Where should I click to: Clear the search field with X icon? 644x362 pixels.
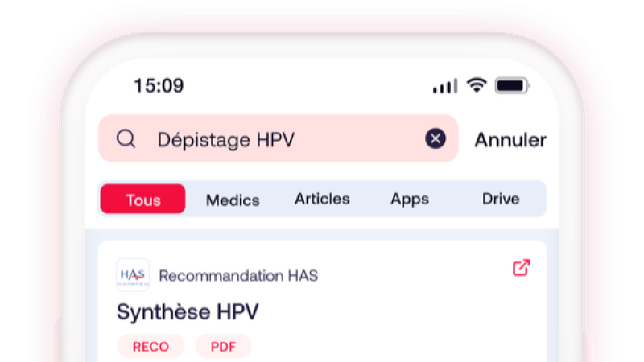coord(436,139)
